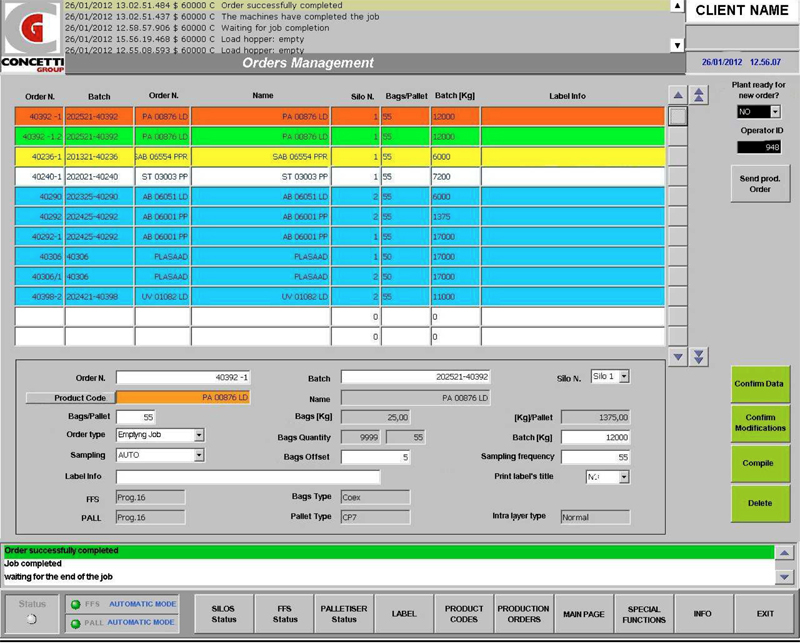This screenshot has height=644, width=800.
Task: Open the INFO page
Action: (x=703, y=614)
